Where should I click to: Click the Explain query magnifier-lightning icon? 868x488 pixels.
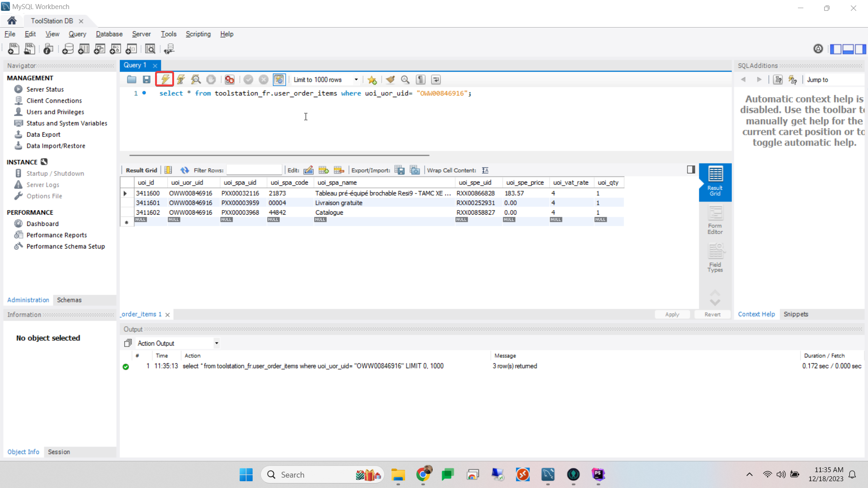(196, 80)
